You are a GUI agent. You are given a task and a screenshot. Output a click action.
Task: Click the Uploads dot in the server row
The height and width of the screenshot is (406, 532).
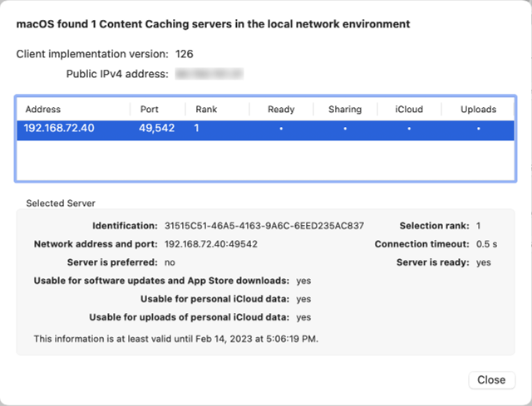coord(479,129)
